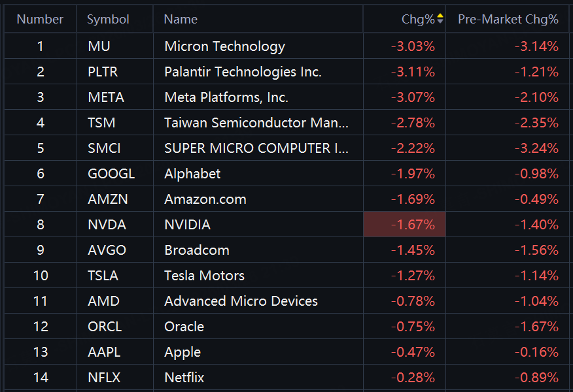This screenshot has height=392, width=573.
Task: Open the MU ticker symbol
Action: (x=98, y=46)
